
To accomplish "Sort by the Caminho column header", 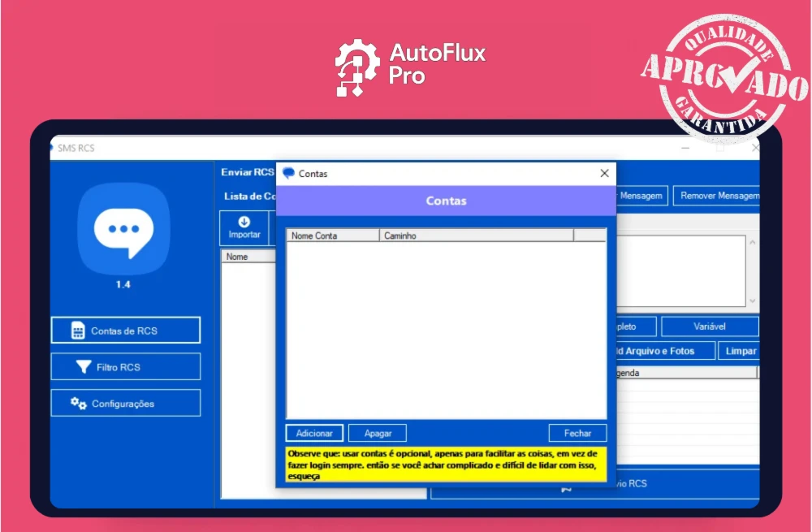I will pyautogui.click(x=477, y=236).
